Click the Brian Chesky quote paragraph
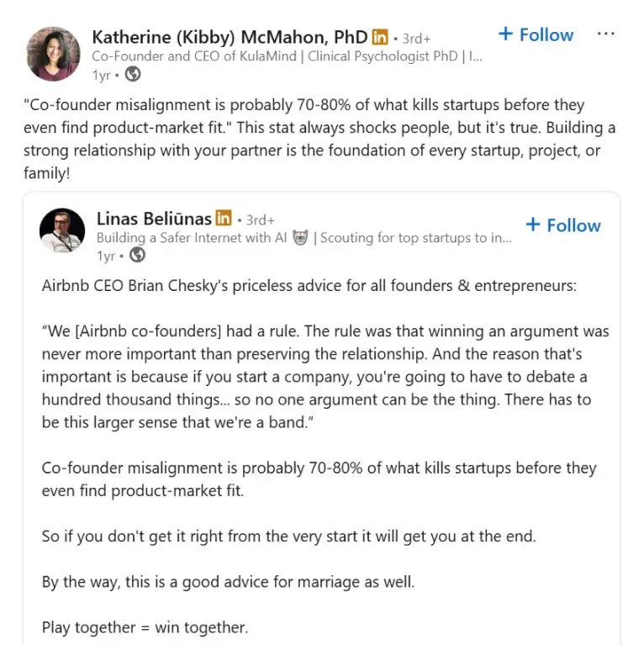This screenshot has height=661, width=644. click(x=325, y=377)
